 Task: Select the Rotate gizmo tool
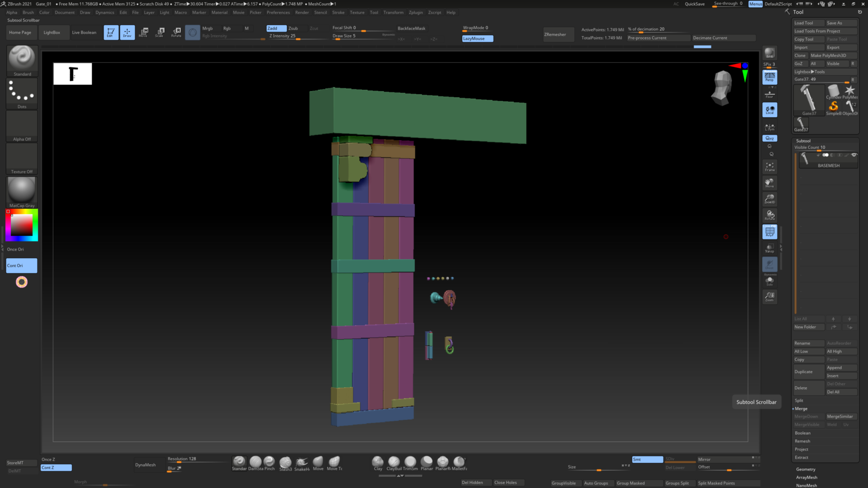[176, 32]
